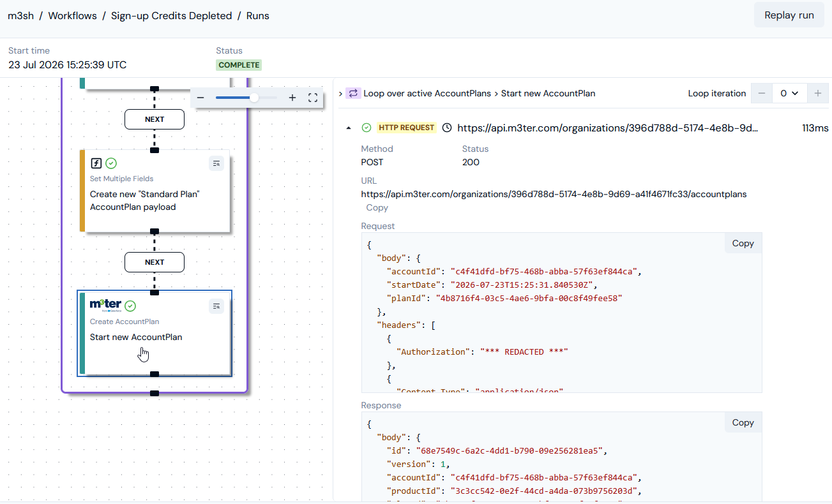The height and width of the screenshot is (504, 832).
Task: Click the purple loop icon in breadcrumb
Action: [x=353, y=93]
